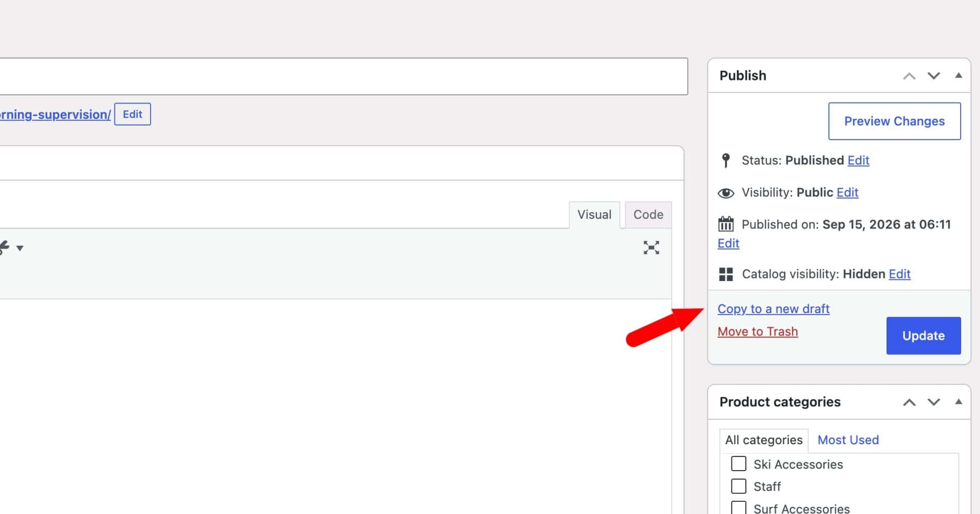
Task: Click into the editor content area
Action: [x=335, y=406]
